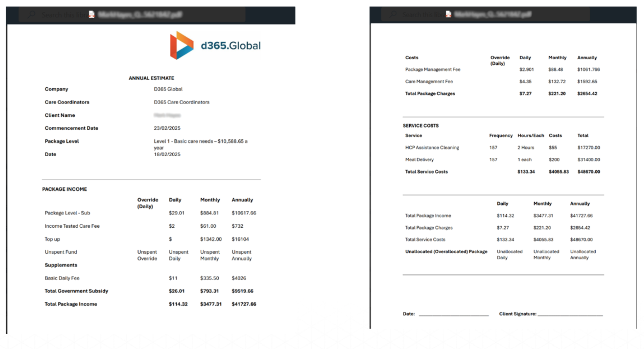
Task: Select the SERVICE COSTS section heading
Action: (x=421, y=126)
